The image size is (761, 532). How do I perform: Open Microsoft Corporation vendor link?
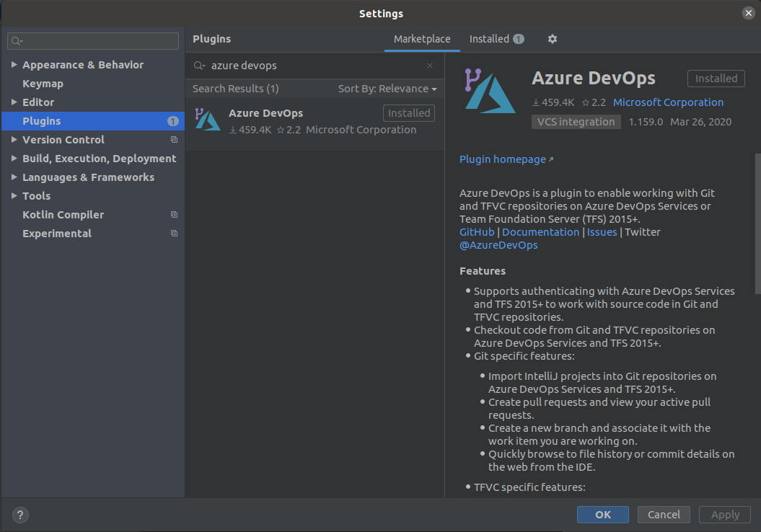pos(668,102)
